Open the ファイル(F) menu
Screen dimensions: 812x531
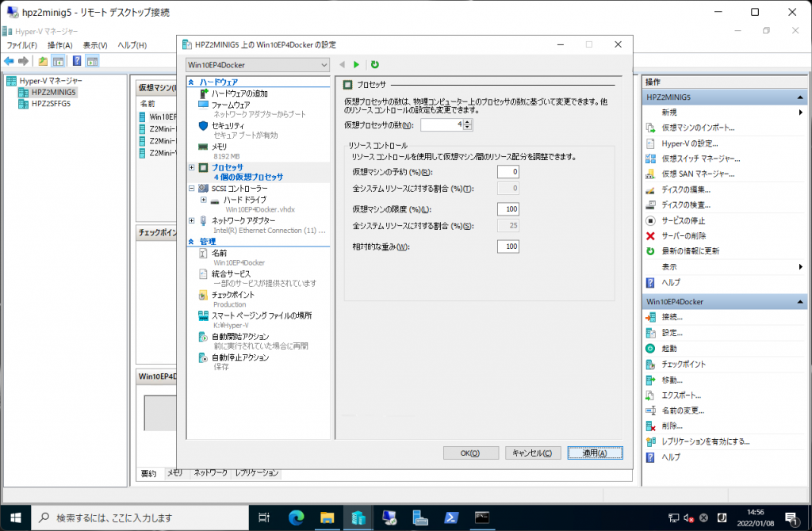coord(21,45)
